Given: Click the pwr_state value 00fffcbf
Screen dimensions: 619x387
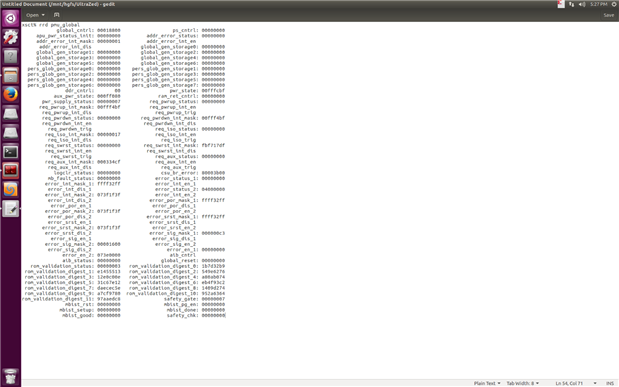Looking at the screenshot, I should coord(213,90).
